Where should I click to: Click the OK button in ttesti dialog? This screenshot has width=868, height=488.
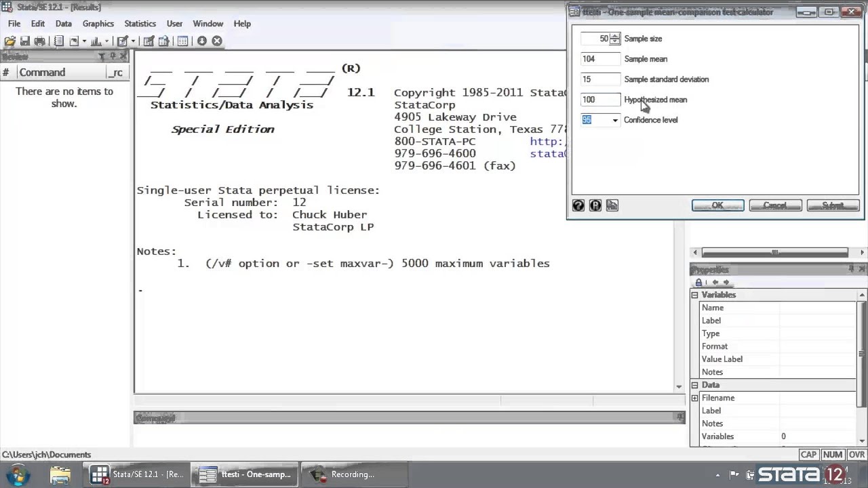click(x=717, y=205)
